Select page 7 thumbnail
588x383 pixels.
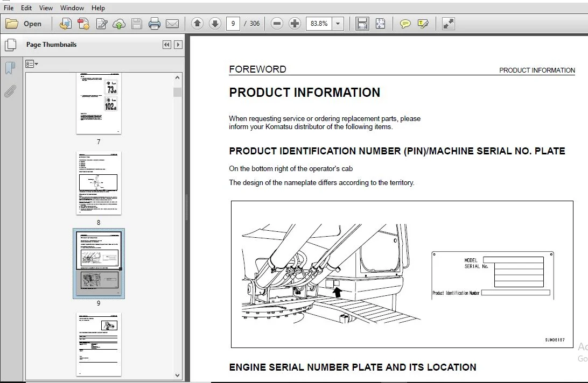pyautogui.click(x=99, y=103)
